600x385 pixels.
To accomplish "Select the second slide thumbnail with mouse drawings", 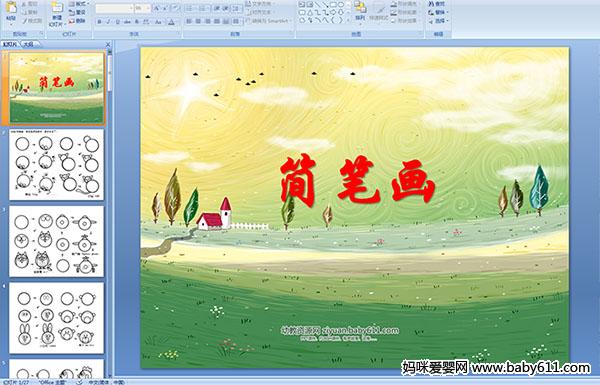I will point(57,165).
